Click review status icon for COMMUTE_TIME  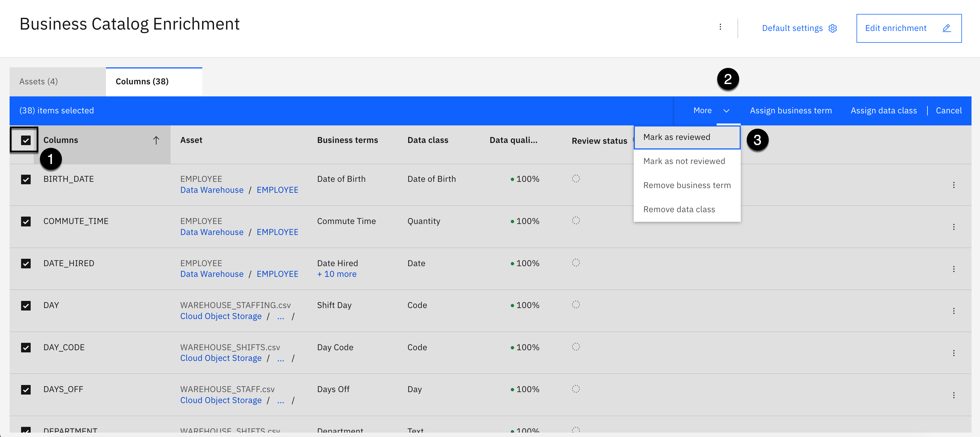point(576,221)
